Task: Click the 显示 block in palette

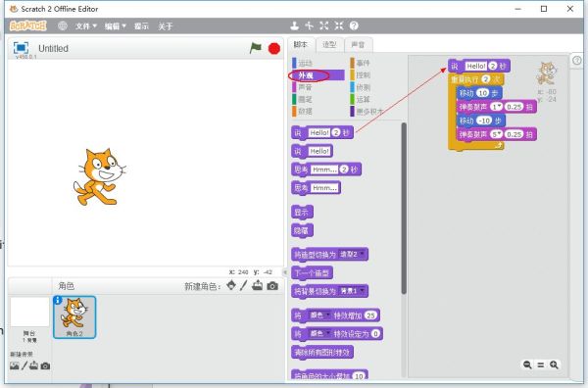Action: pos(302,213)
